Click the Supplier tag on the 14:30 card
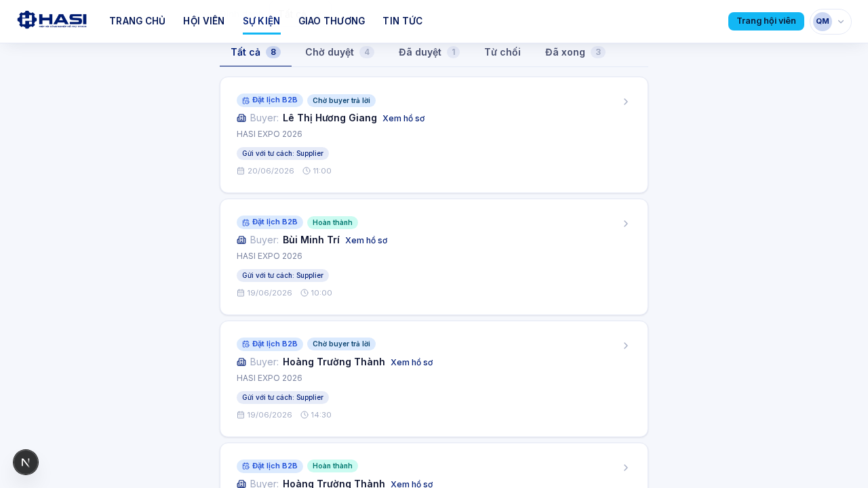Screen dimensions: 868x488 pyautogui.click(x=283, y=398)
